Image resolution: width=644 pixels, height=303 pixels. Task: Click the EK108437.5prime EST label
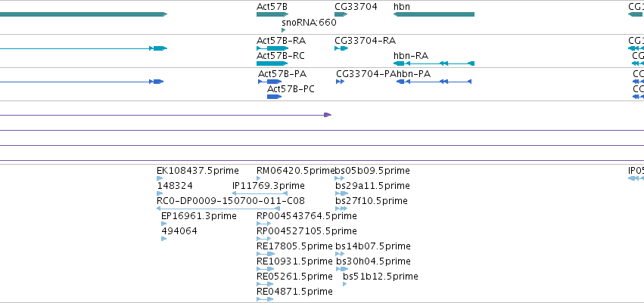point(198,171)
